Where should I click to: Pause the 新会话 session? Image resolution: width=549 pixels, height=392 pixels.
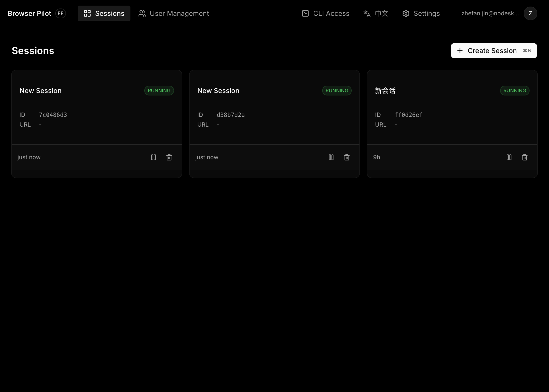pyautogui.click(x=509, y=157)
